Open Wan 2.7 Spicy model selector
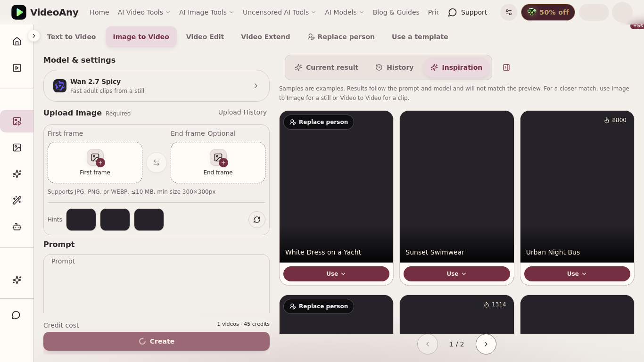 pos(157,86)
